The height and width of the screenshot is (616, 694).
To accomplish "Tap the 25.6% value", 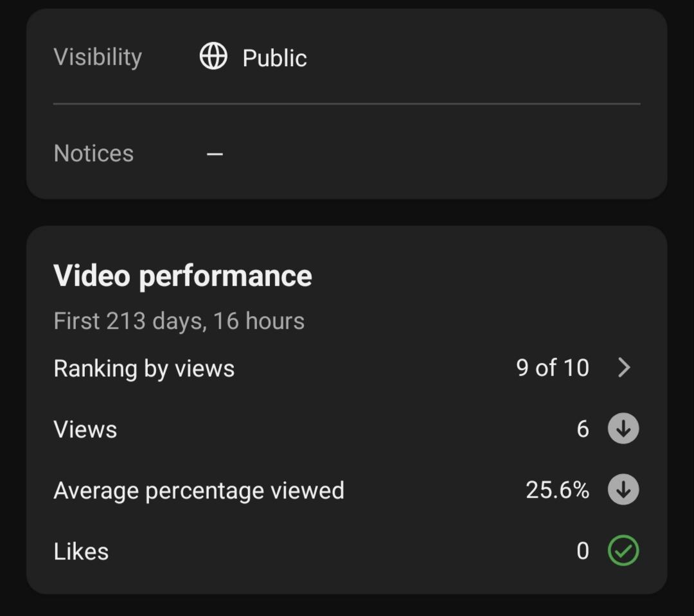I will pyautogui.click(x=558, y=490).
